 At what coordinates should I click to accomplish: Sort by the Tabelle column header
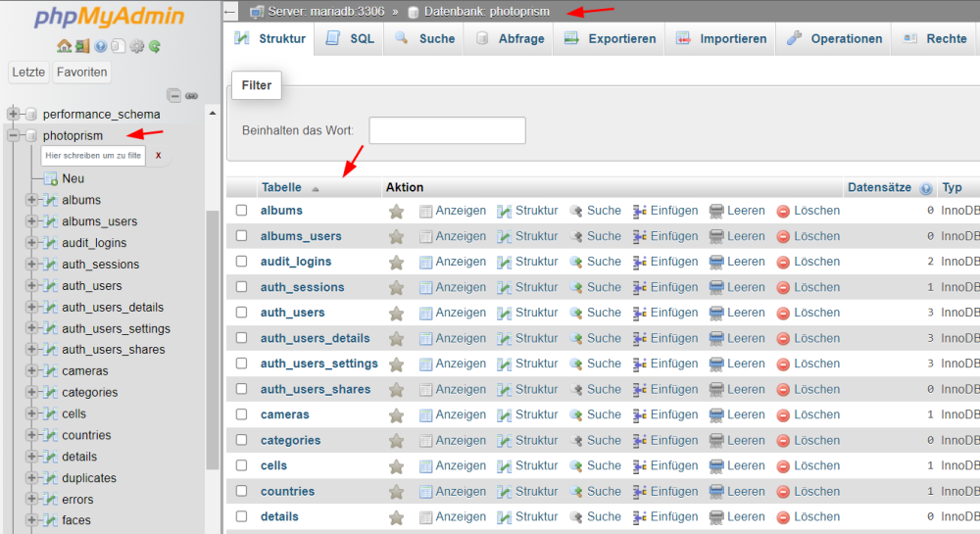pos(281,187)
